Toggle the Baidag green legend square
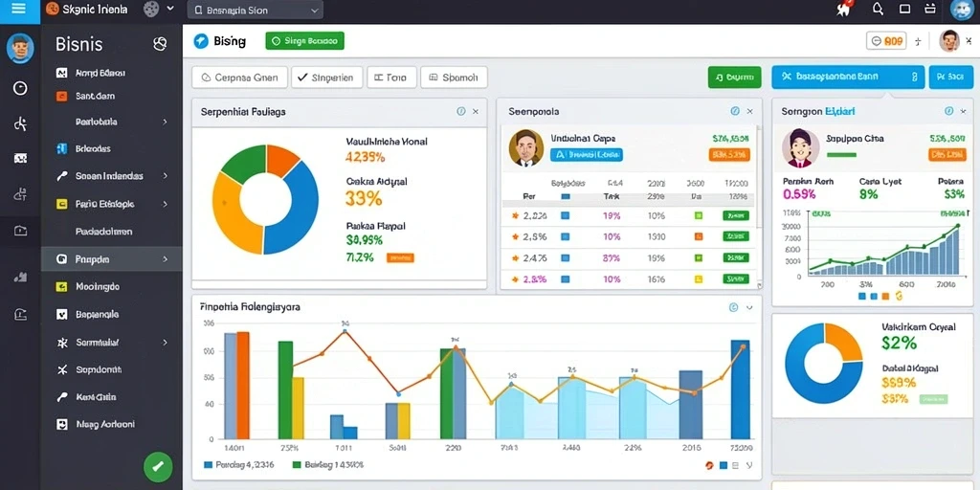This screenshot has height=490, width=980. click(x=297, y=465)
